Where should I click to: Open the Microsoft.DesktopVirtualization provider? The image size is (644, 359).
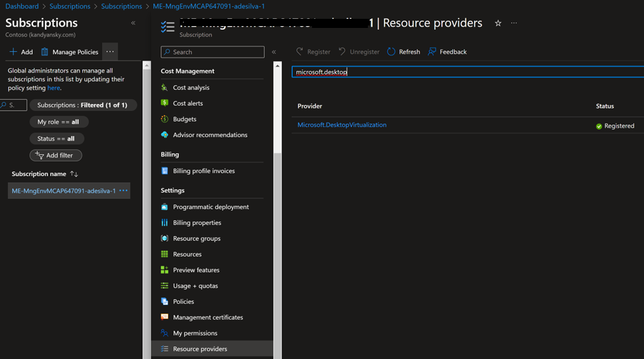coord(342,125)
